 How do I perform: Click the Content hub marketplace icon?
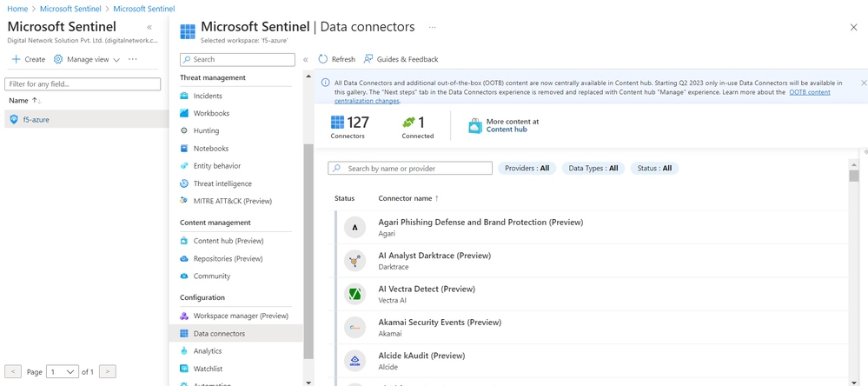coord(475,126)
